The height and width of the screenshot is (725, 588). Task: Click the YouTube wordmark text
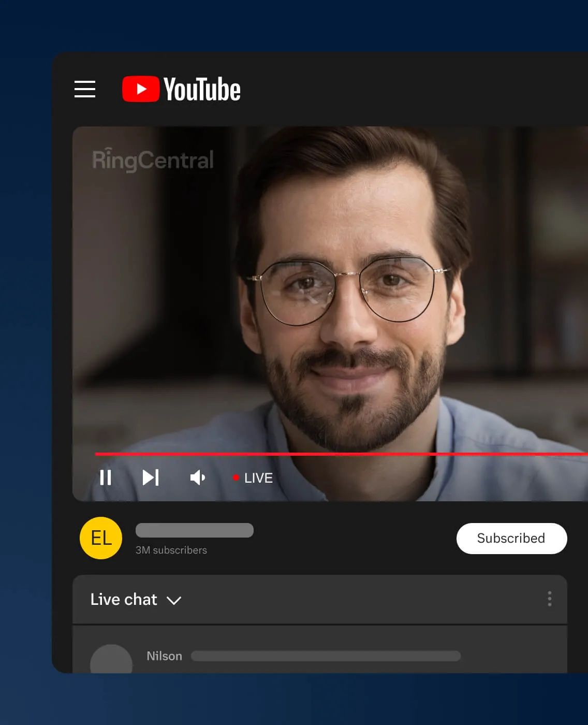point(202,90)
